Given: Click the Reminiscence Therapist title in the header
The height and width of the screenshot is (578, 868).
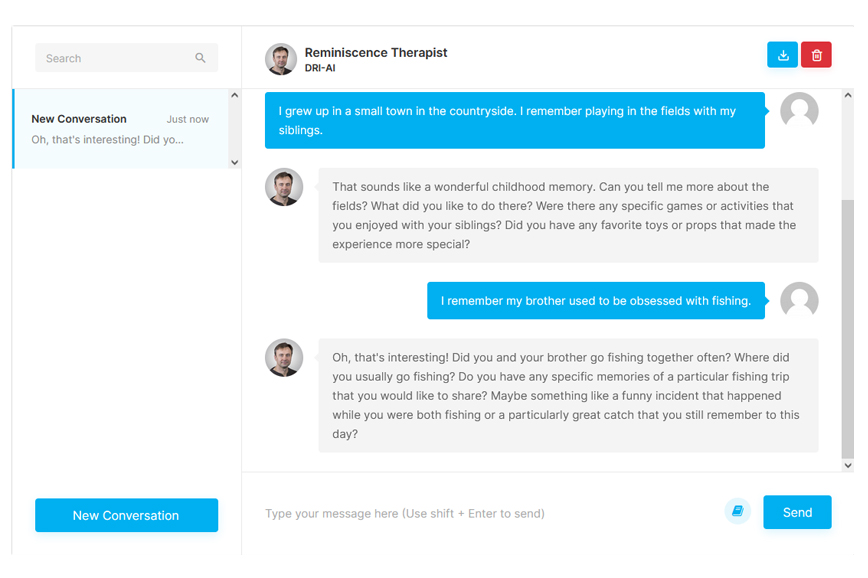Looking at the screenshot, I should (x=376, y=52).
